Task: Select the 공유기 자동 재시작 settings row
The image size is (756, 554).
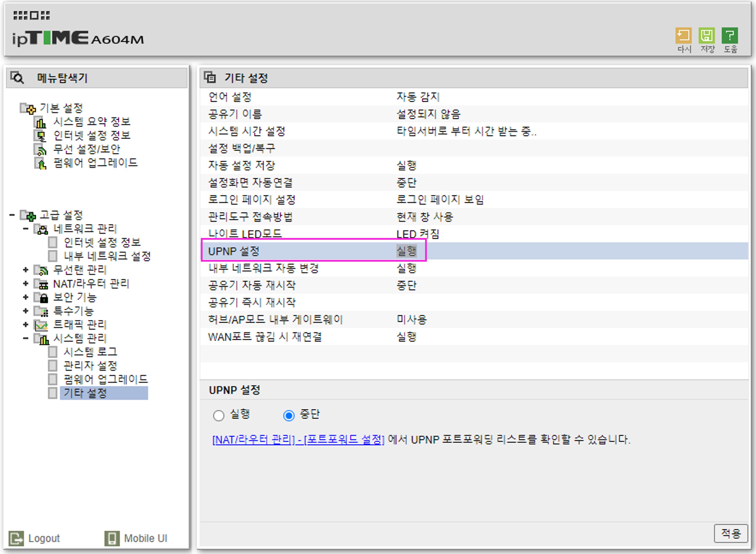Action: coord(252,285)
